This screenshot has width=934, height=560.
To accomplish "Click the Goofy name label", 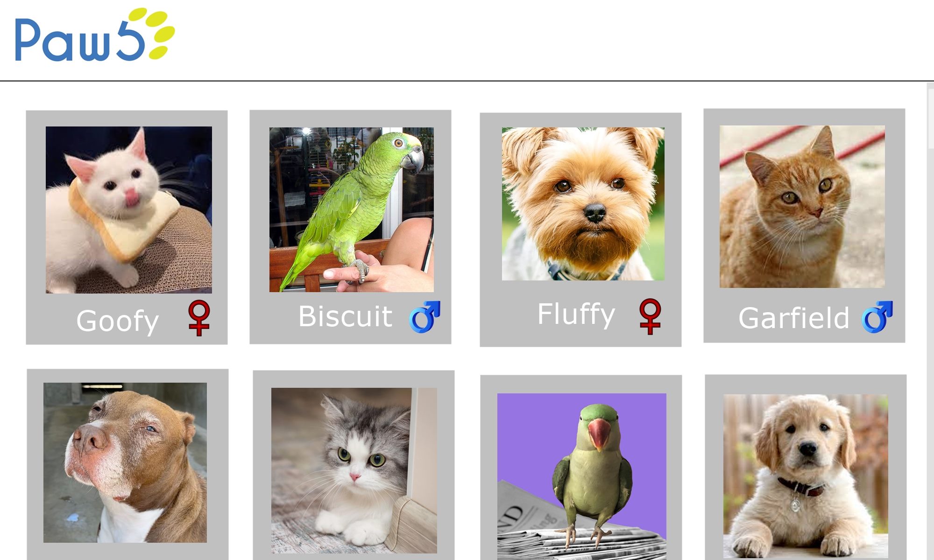I will click(118, 321).
